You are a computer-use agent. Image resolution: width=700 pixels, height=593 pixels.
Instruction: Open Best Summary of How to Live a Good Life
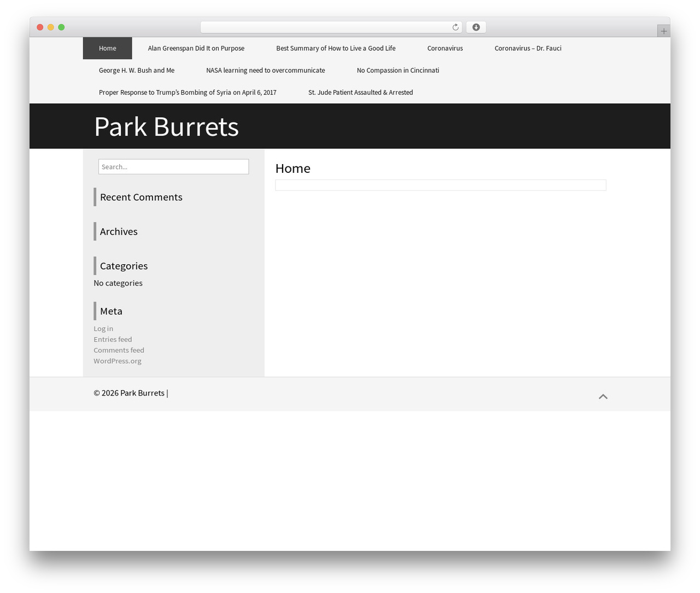pos(336,48)
